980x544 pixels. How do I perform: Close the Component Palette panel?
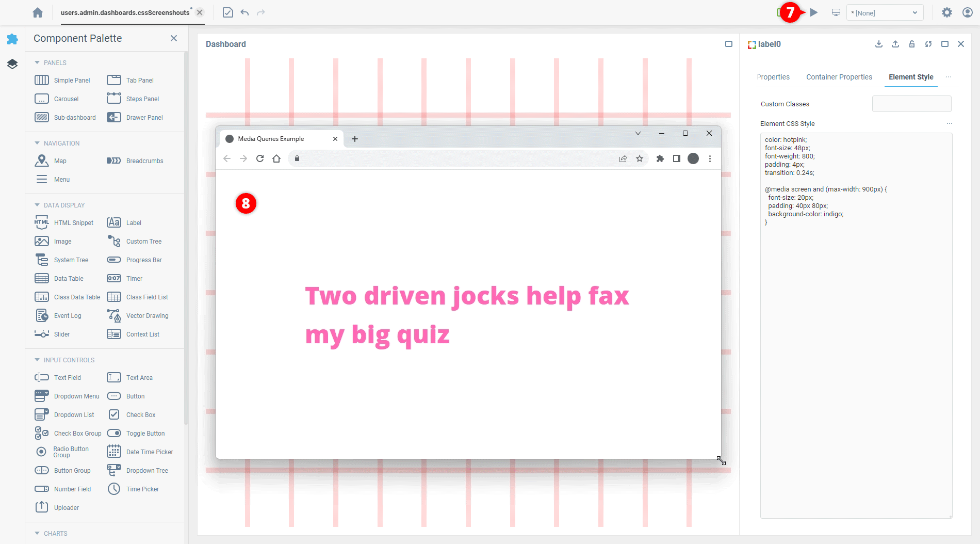point(174,38)
